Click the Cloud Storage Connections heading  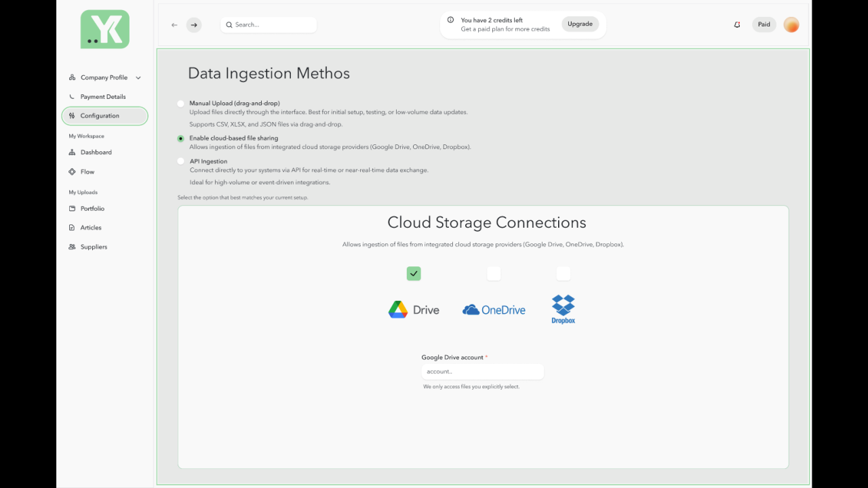pos(486,222)
